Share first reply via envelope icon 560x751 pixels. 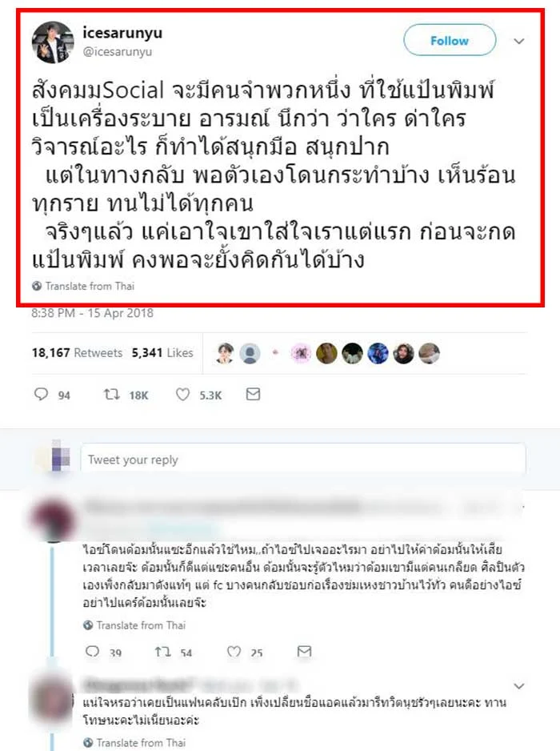pyautogui.click(x=305, y=651)
